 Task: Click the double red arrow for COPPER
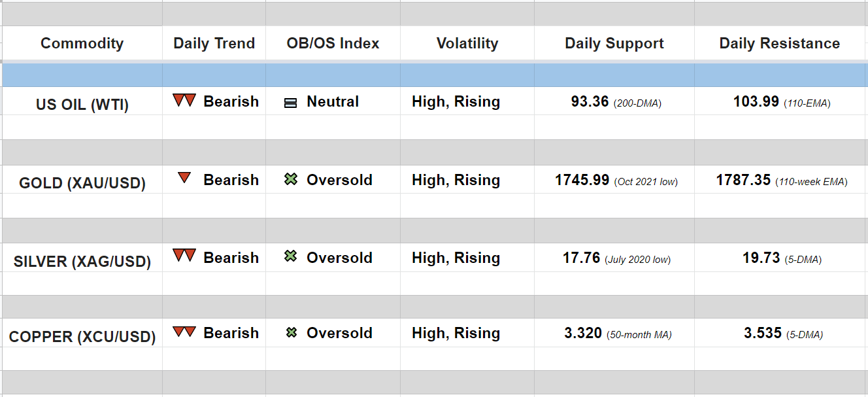[184, 332]
